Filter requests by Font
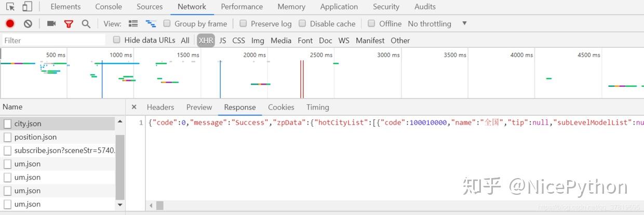Screen dimensions: 644x215 (x=305, y=40)
